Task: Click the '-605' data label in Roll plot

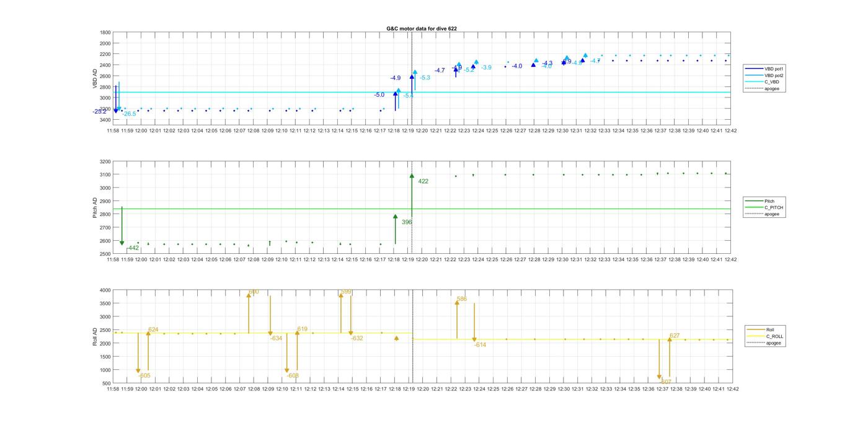Action: click(144, 376)
